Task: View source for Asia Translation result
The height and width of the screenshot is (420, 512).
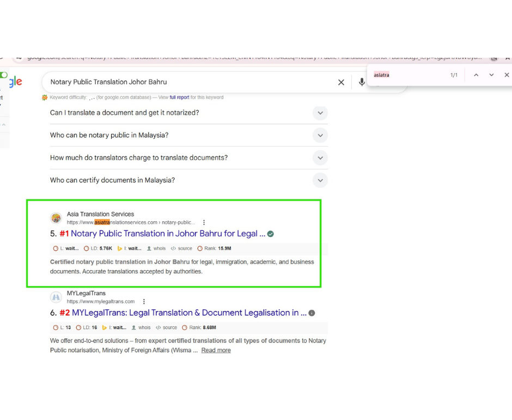Action: tap(181, 248)
